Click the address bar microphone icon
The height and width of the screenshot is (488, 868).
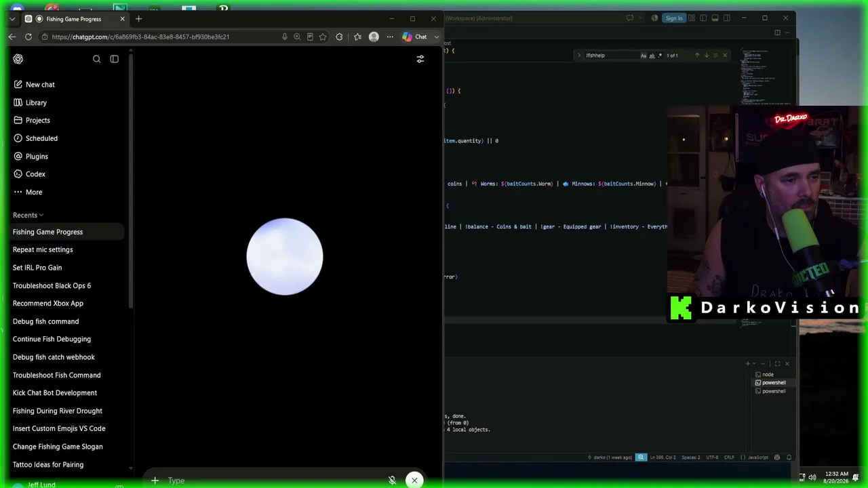pos(284,37)
